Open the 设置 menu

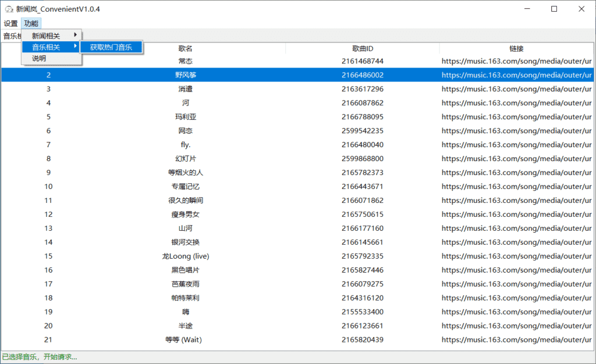10,23
